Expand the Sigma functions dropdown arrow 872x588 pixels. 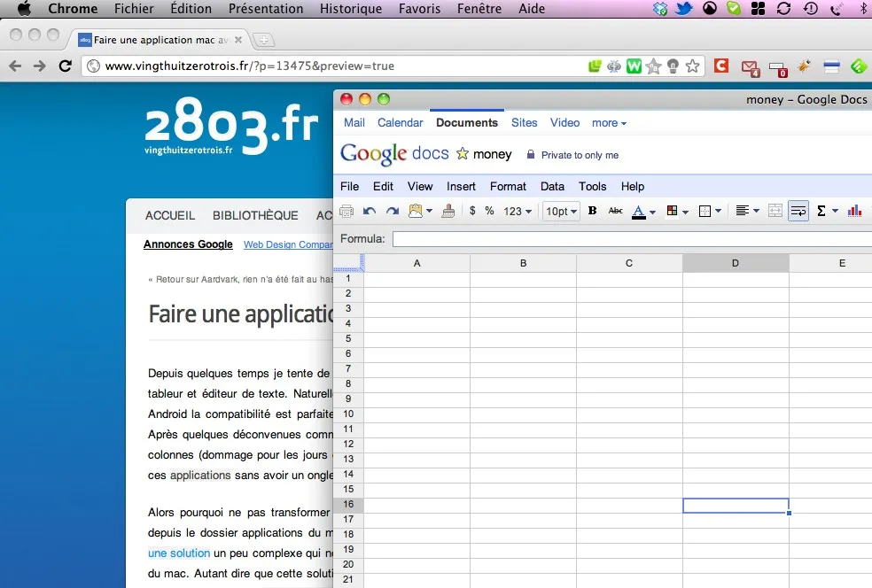click(x=835, y=211)
